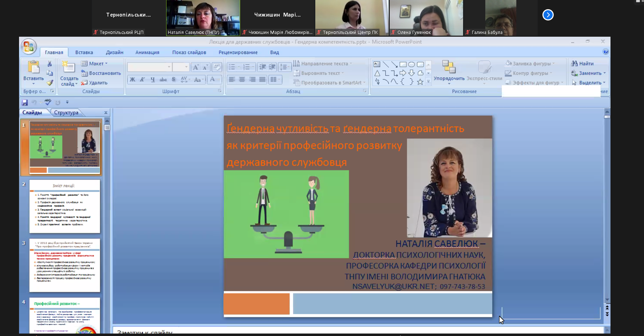The width and height of the screenshot is (644, 336).
Task: Expand the shapes gallery more arrow
Action: click(x=429, y=82)
